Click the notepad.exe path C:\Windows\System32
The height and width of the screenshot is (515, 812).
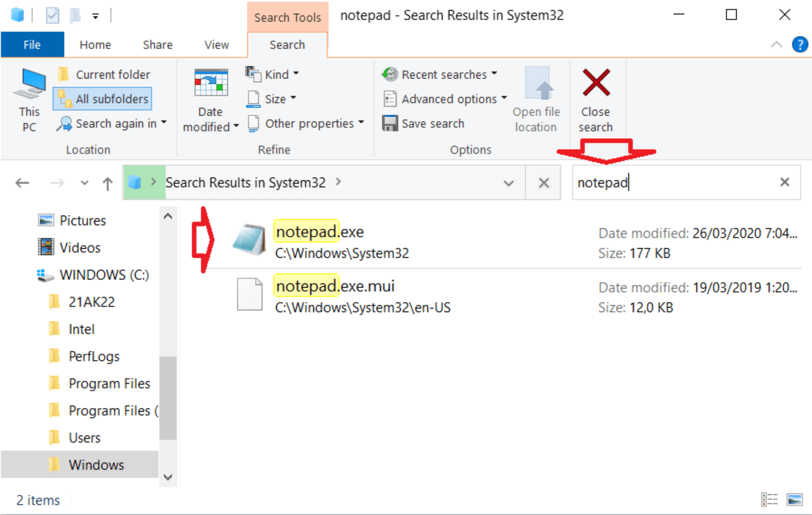click(342, 253)
